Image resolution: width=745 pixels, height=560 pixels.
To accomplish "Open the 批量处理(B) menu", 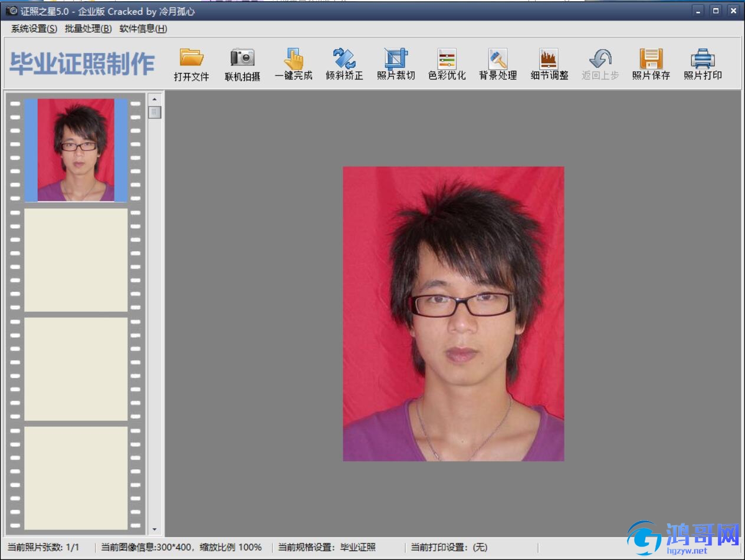I will click(88, 28).
